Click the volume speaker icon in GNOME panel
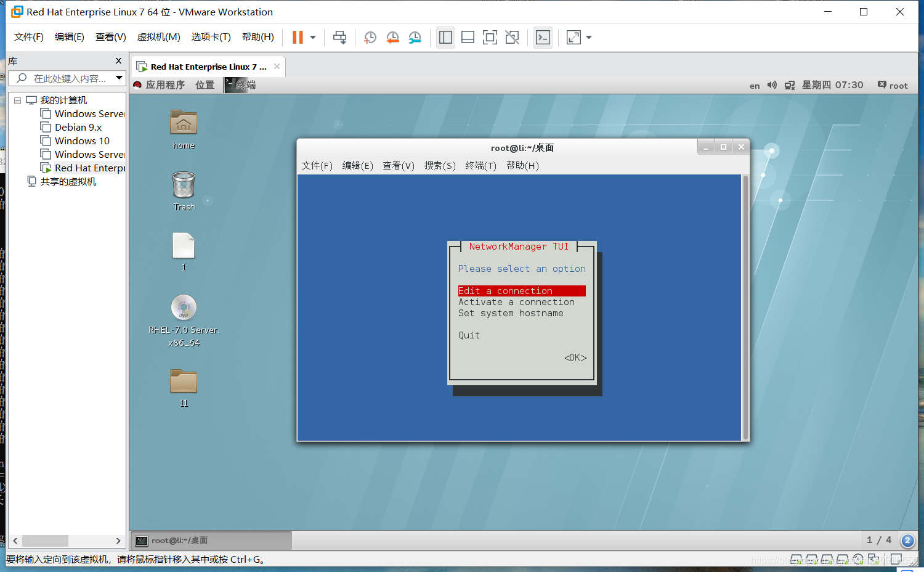Viewport: 924px width, 572px height. point(772,85)
